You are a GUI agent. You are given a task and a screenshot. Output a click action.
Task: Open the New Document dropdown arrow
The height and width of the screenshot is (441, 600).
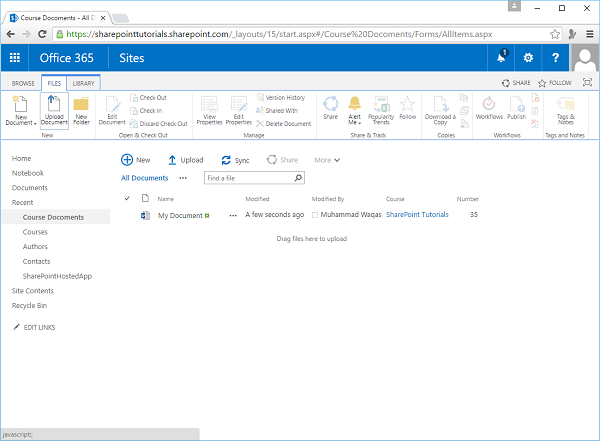36,123
